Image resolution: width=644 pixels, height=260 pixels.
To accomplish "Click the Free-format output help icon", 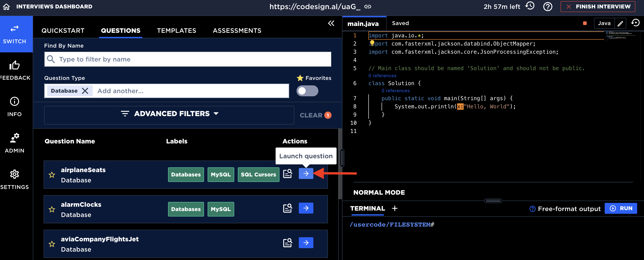I will [x=532, y=209].
